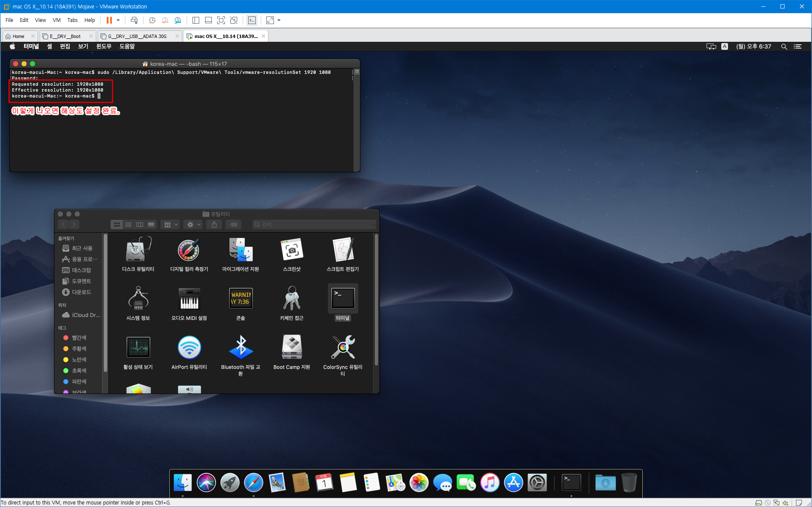The height and width of the screenshot is (507, 812).
Task: Expand the VMware stretch guest dropdown arrow
Action: pyautogui.click(x=279, y=20)
